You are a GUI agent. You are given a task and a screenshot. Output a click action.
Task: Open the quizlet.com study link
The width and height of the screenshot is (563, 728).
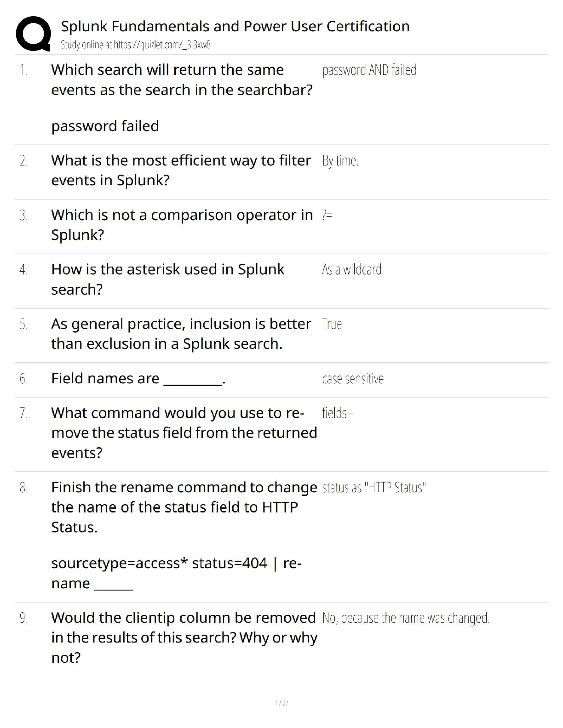[135, 45]
